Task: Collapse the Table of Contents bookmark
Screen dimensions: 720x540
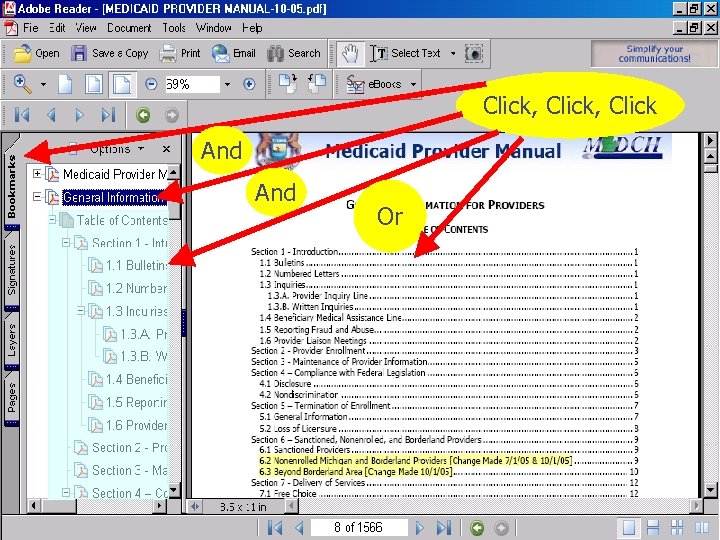Action: coord(52,219)
